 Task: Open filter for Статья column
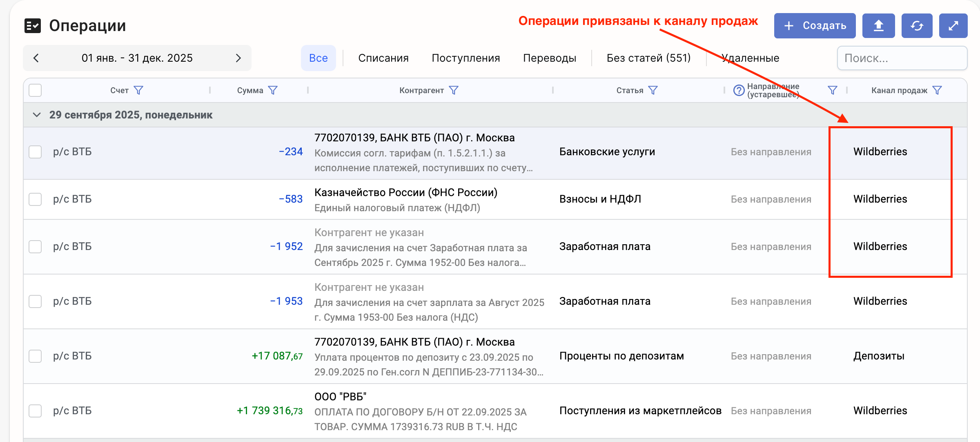point(653,90)
